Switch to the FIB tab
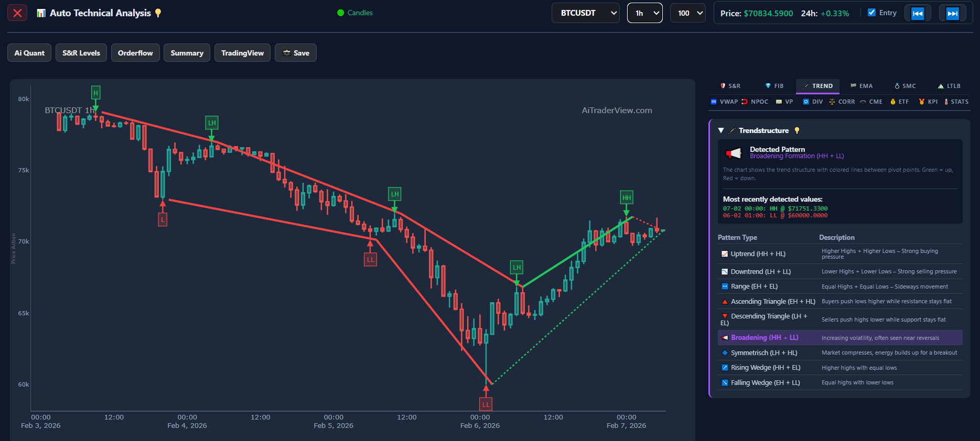This screenshot has height=441, width=980. (x=774, y=86)
